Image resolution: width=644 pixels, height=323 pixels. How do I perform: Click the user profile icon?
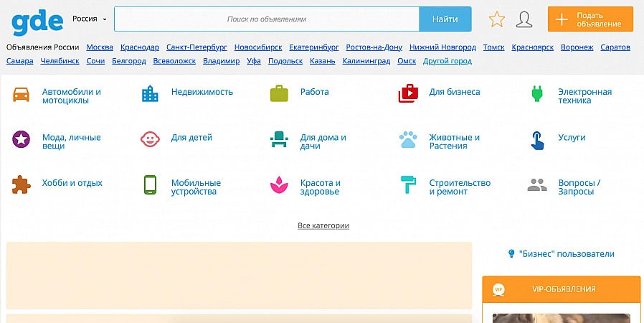point(525,19)
